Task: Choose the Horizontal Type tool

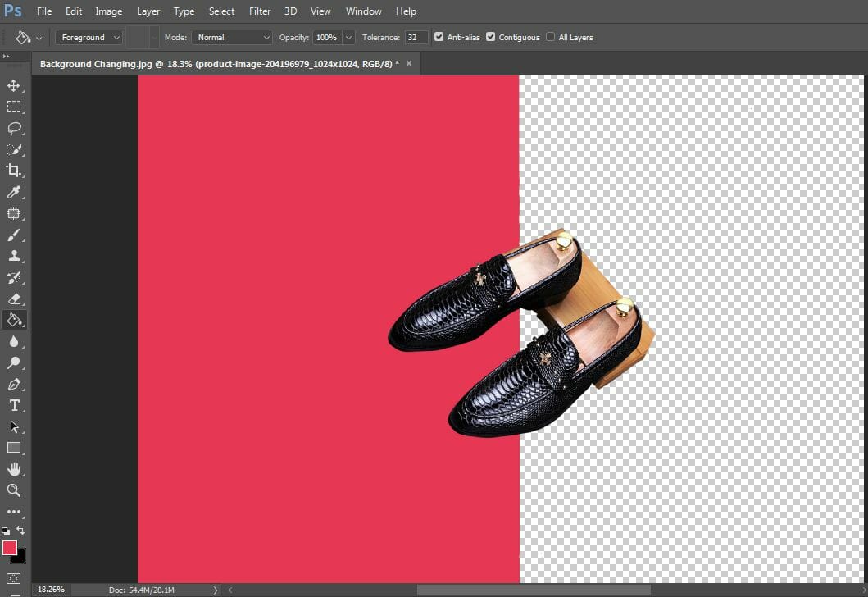Action: [13, 405]
